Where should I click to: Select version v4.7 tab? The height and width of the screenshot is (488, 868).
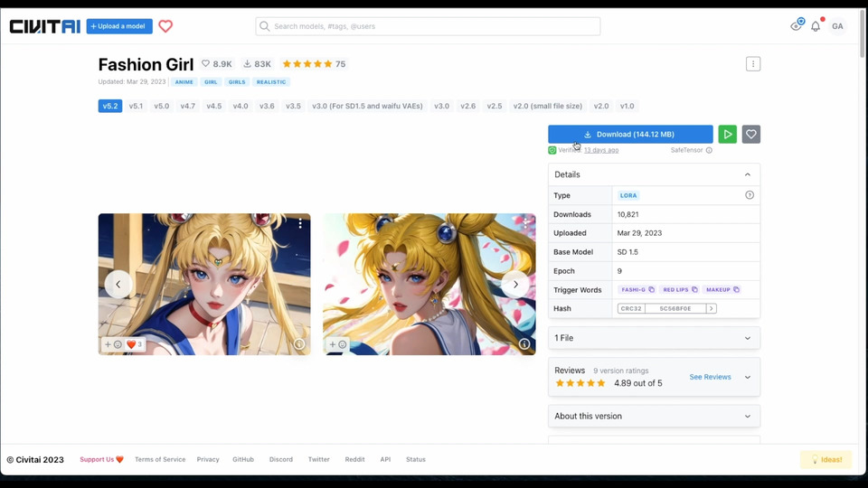tap(188, 106)
